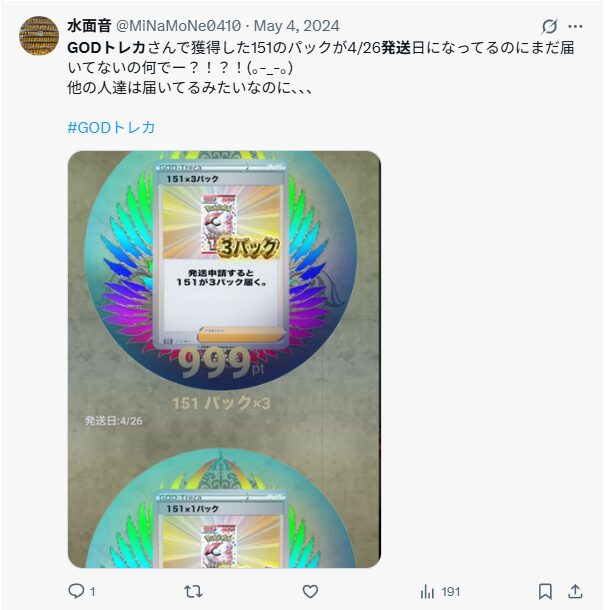Click the share upload icon
The width and height of the screenshot is (605, 610).
tap(575, 592)
